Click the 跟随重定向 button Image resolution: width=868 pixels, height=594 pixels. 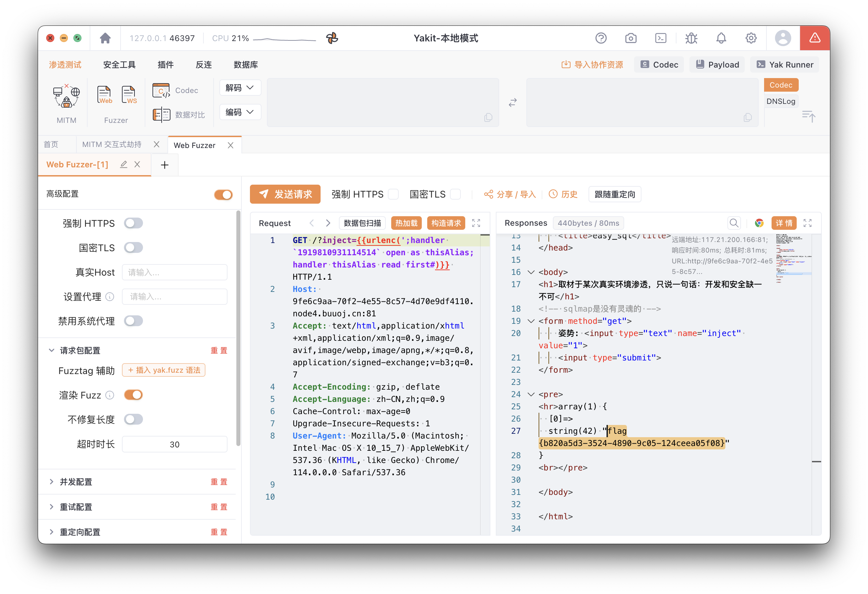click(x=614, y=194)
